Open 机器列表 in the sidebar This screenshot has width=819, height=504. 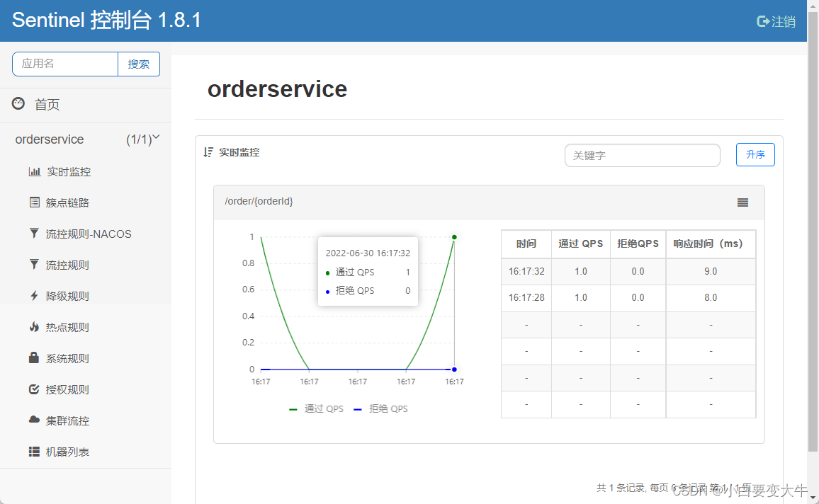67,452
